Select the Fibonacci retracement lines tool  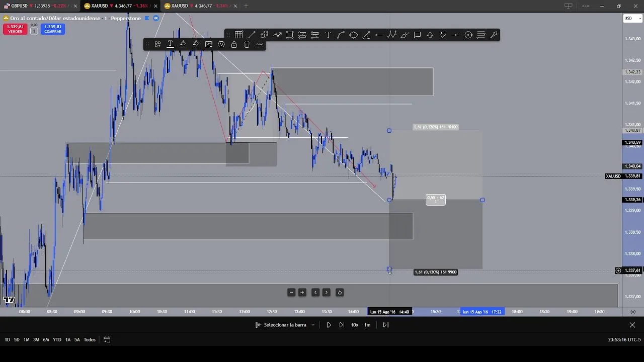(481, 35)
